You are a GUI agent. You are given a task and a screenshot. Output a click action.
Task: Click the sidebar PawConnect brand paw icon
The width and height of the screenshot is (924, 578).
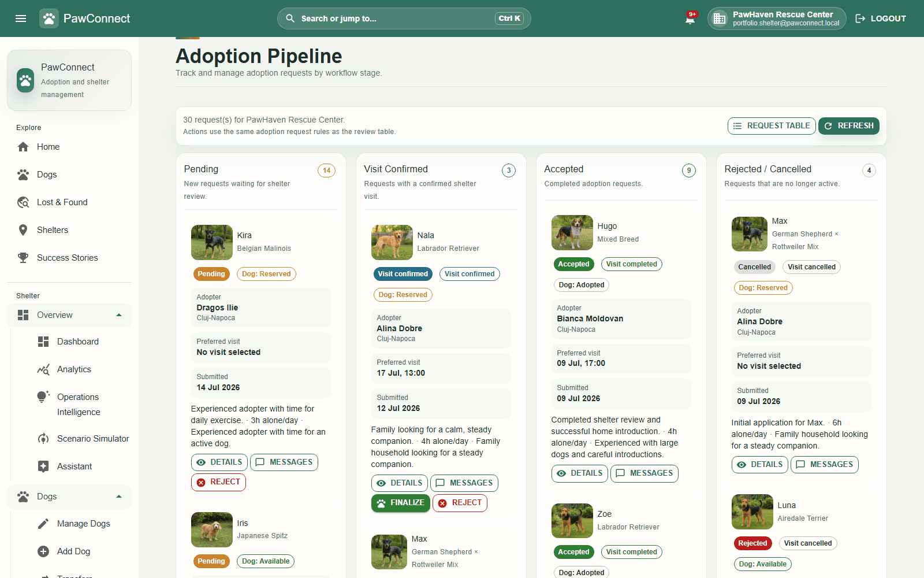(x=25, y=80)
